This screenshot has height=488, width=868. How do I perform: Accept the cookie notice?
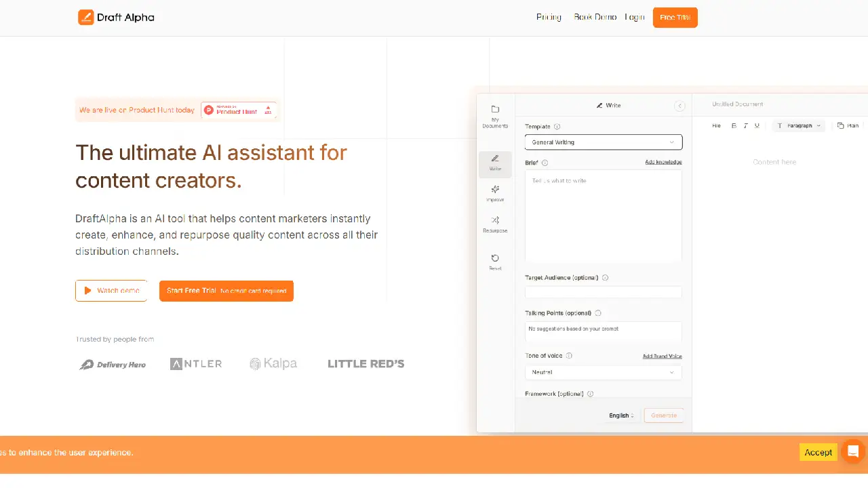[818, 452]
